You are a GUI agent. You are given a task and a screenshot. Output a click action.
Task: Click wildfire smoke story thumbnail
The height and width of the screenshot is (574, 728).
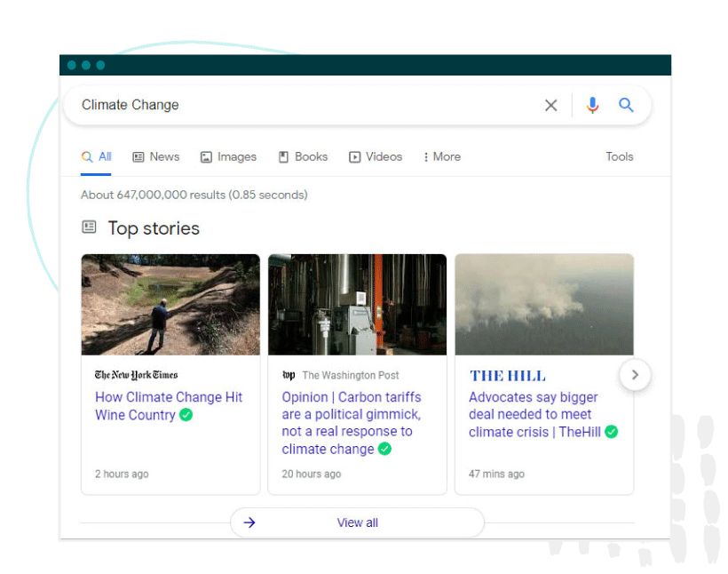point(544,305)
